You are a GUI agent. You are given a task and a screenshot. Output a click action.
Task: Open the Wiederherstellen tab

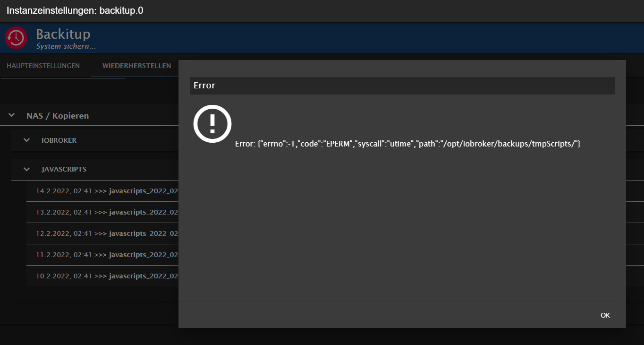pos(137,66)
